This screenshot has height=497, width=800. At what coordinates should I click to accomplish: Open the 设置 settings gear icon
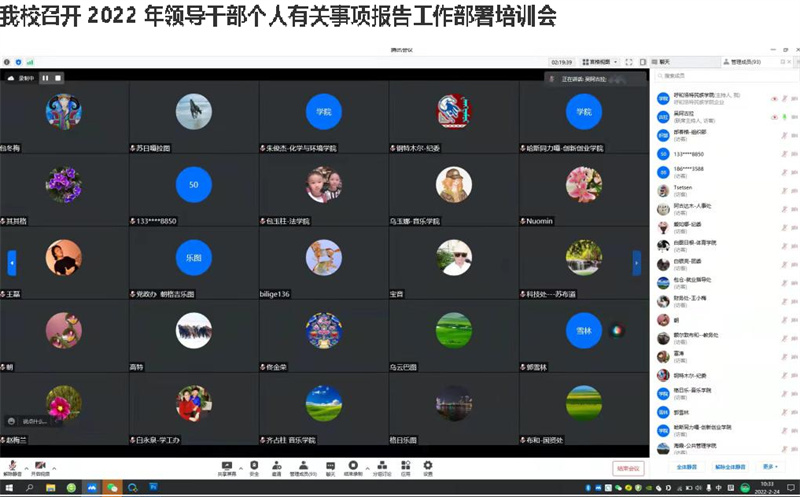click(428, 466)
